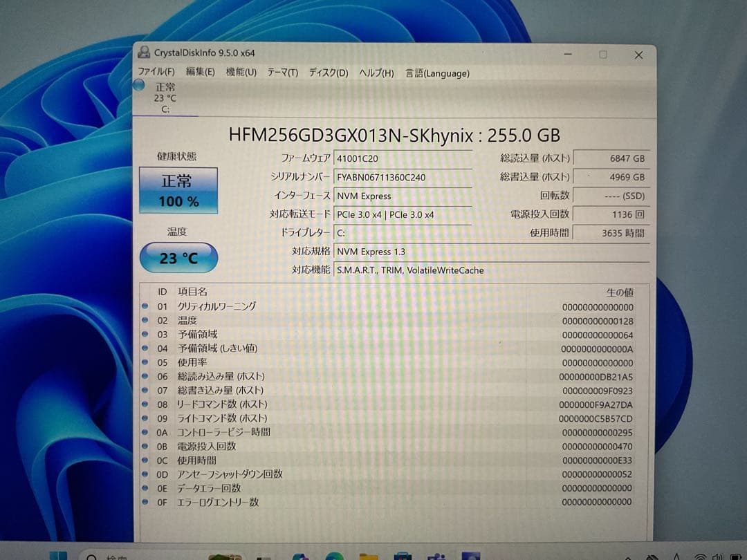The image size is (747, 560).
Task: Click the blue dot beside クリティカルワーニング
Action: pos(145,306)
